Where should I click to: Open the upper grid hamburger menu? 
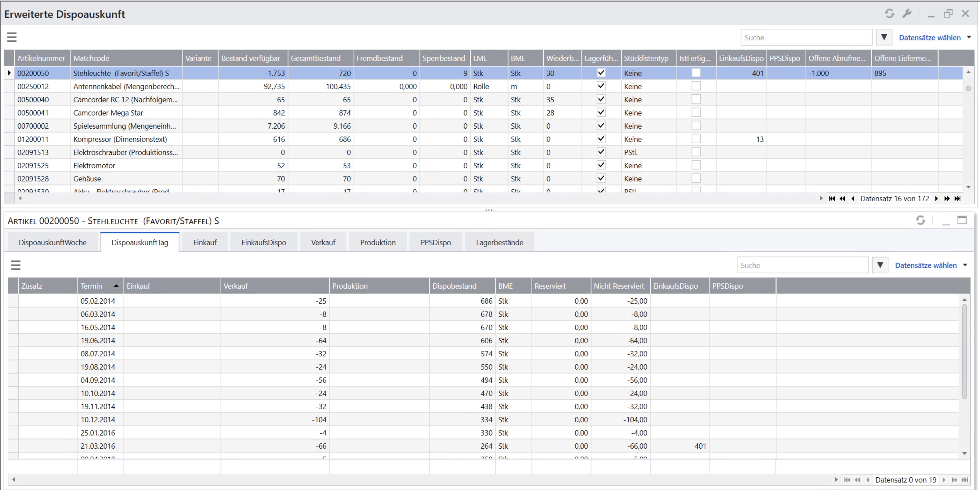(x=12, y=37)
